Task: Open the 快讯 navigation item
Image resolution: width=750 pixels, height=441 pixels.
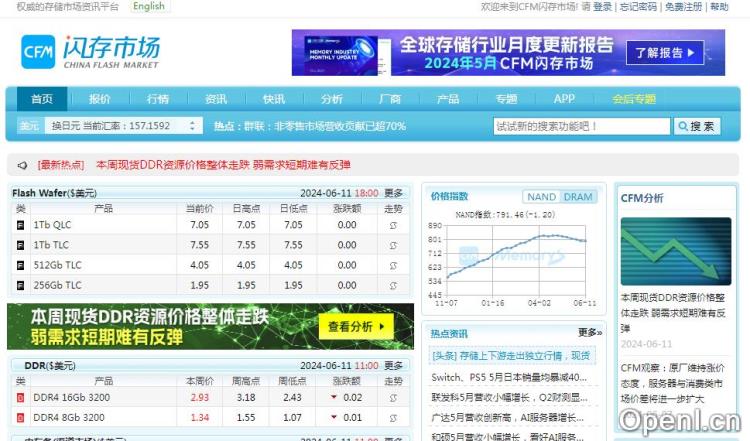Action: pos(274,99)
